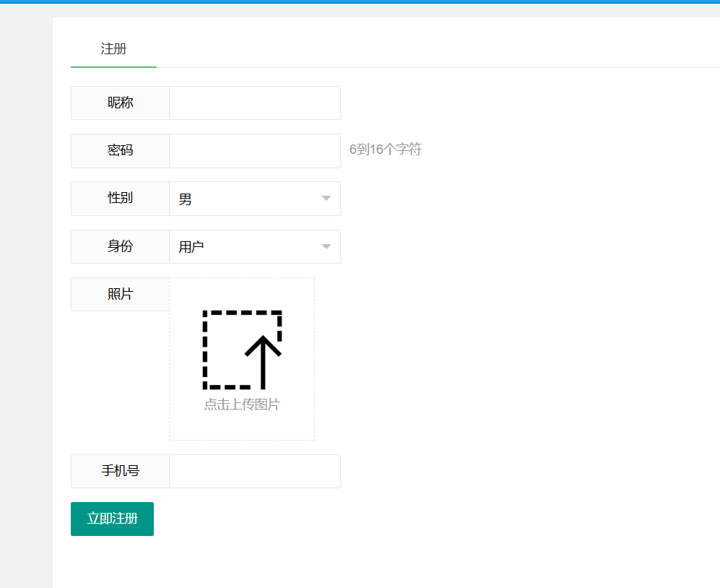Click into the 密码 input field
This screenshot has width=720, height=588.
tap(254, 151)
